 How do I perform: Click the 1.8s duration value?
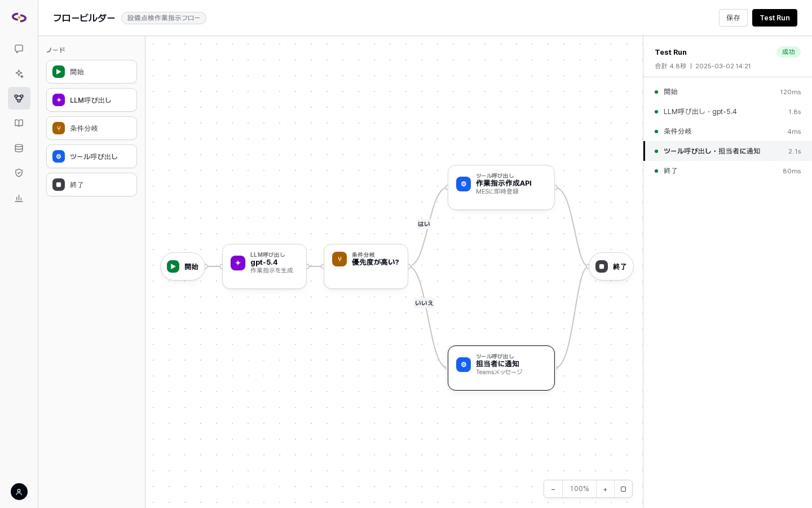pyautogui.click(x=795, y=112)
